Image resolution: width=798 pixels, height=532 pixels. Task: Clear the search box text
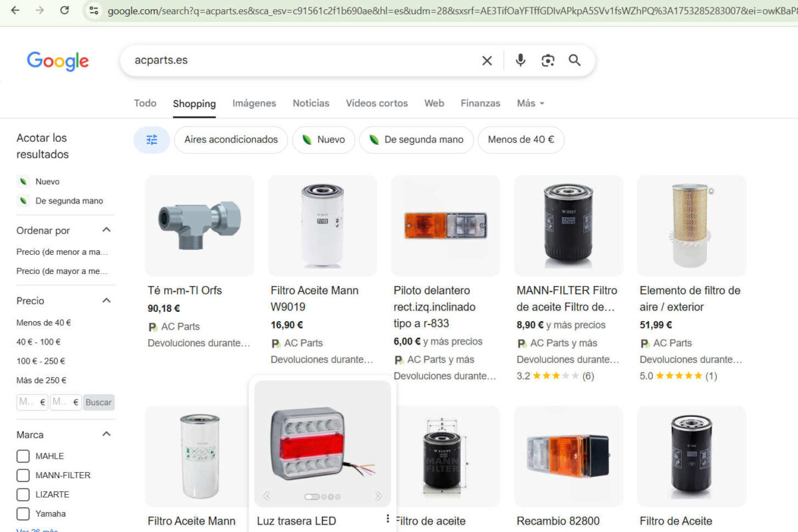487,61
